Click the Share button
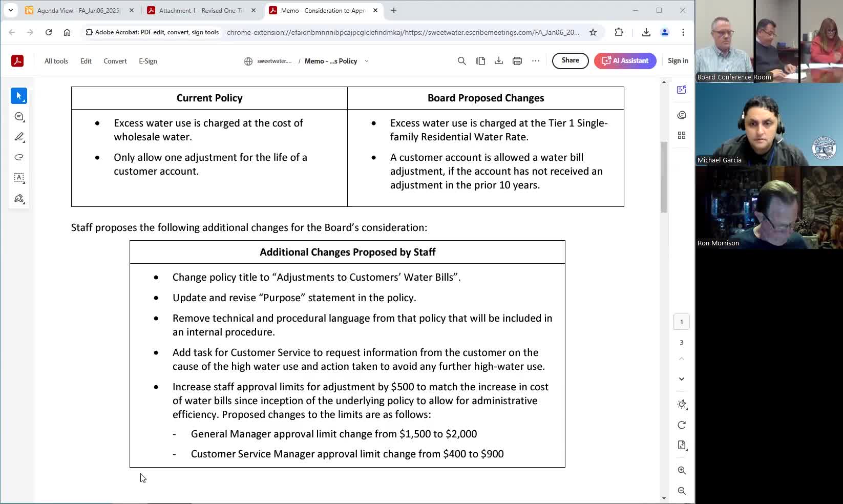 pyautogui.click(x=570, y=60)
